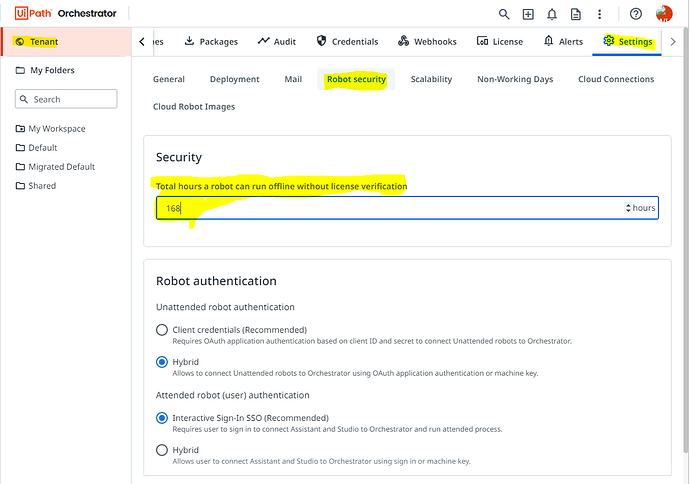Viewport: 690px width, 484px height.
Task: Switch to the Robot security tab
Action: [x=356, y=79]
